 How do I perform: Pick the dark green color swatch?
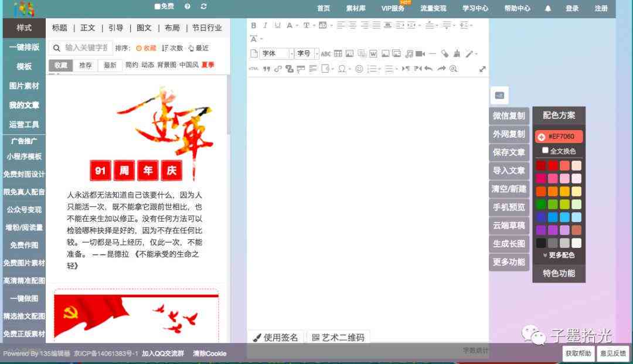click(x=541, y=204)
